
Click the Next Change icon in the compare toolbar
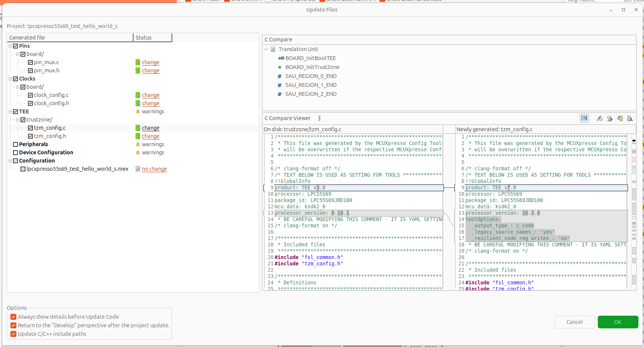pyautogui.click(x=620, y=118)
